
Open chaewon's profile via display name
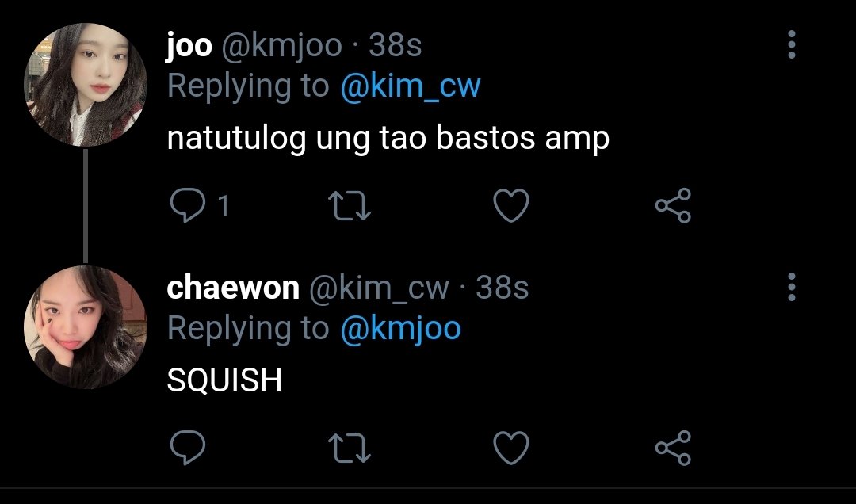233,288
